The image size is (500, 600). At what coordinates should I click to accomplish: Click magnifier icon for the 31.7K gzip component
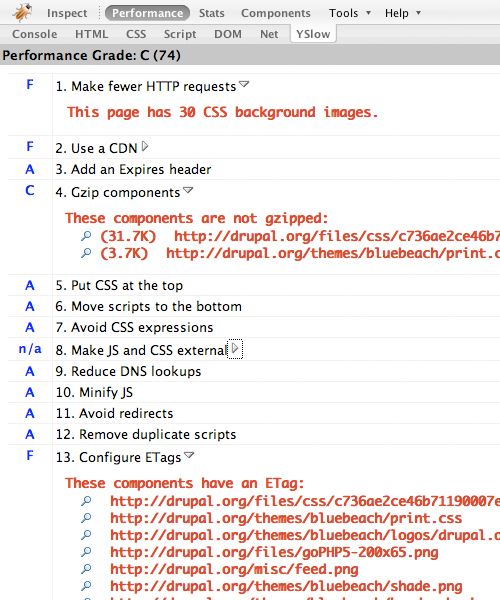click(x=86, y=236)
